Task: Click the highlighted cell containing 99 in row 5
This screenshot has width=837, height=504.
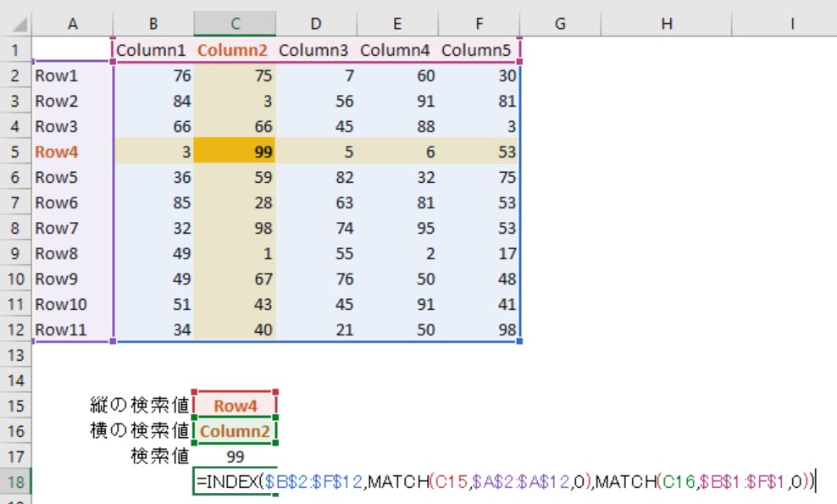Action: click(235, 152)
